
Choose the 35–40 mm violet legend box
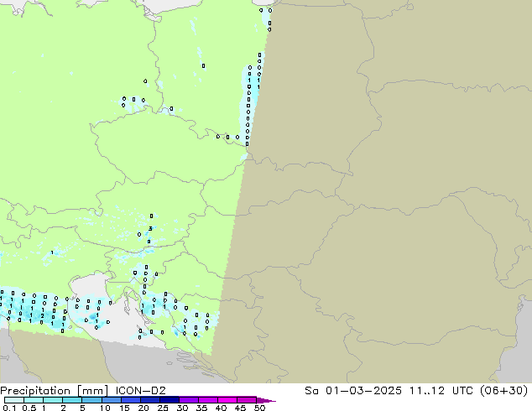208,400
